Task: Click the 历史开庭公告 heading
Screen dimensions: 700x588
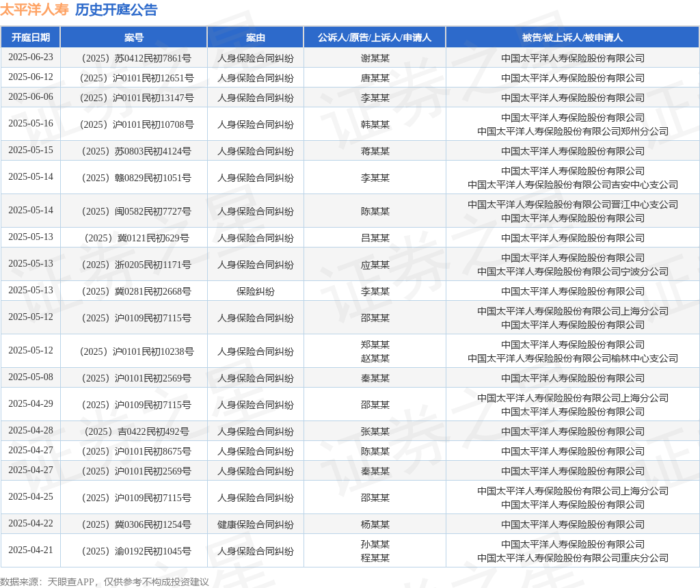Action: pyautogui.click(x=116, y=10)
